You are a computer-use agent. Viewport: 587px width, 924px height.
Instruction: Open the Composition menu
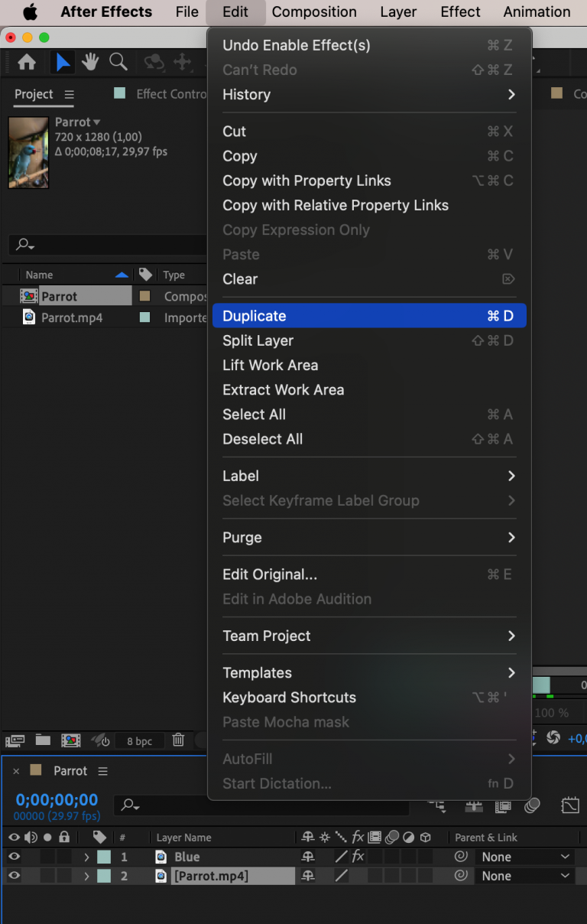(x=314, y=12)
